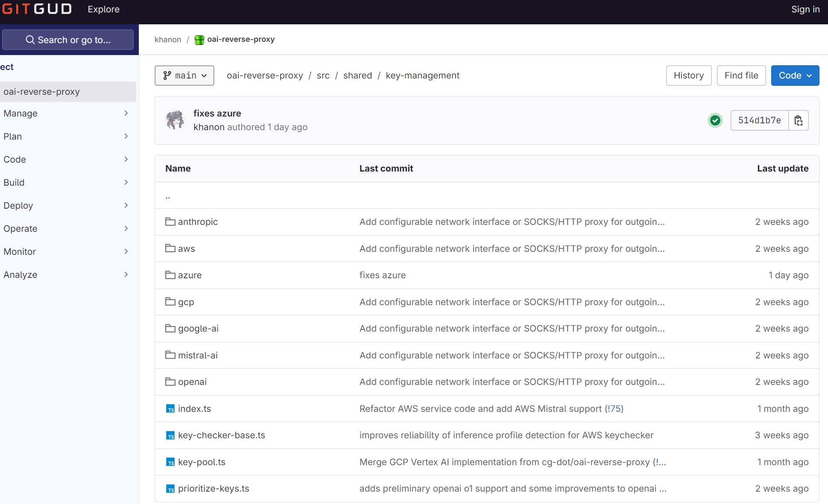828x504 pixels.
Task: Expand the Build sidebar section
Action: [66, 183]
